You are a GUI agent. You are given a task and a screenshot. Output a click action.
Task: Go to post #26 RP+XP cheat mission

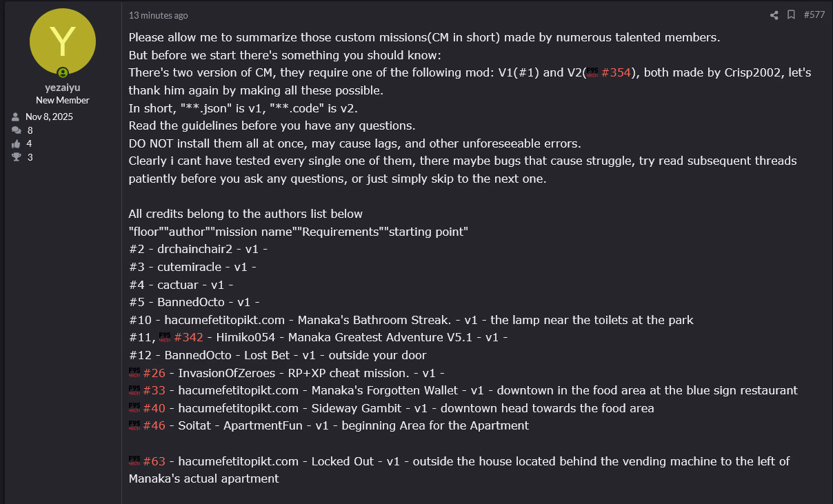pyautogui.click(x=154, y=373)
